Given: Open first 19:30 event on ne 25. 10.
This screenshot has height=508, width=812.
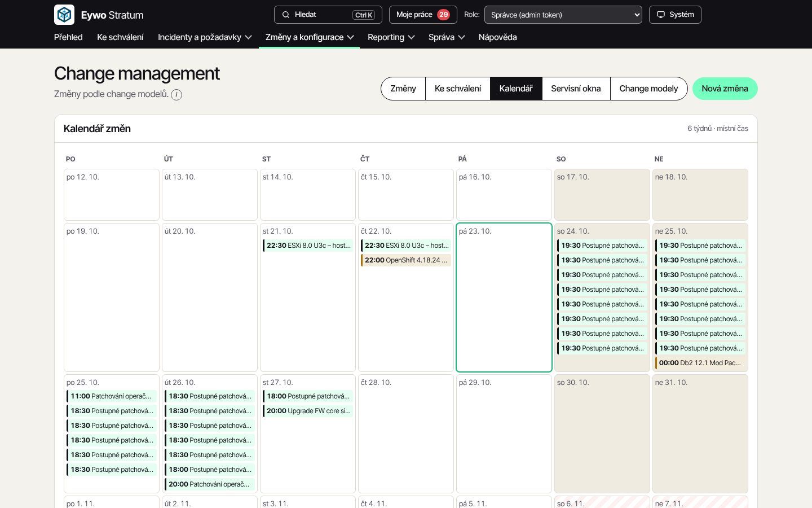Looking at the screenshot, I should pos(700,246).
